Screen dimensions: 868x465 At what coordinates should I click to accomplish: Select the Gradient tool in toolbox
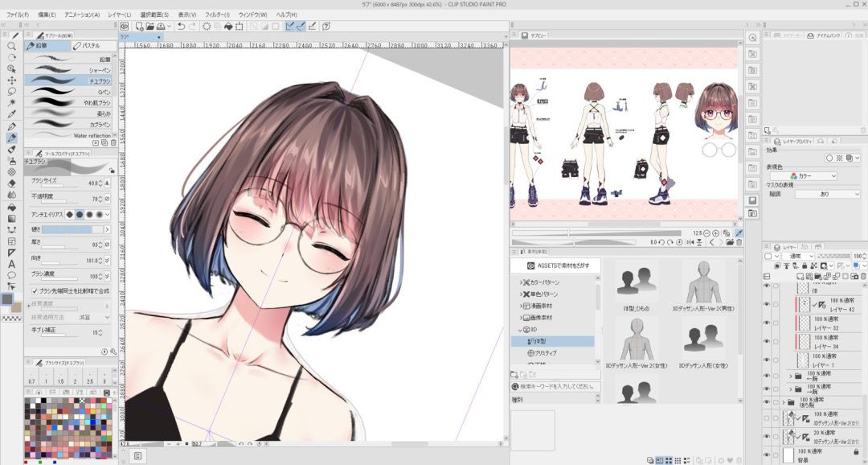point(11,218)
